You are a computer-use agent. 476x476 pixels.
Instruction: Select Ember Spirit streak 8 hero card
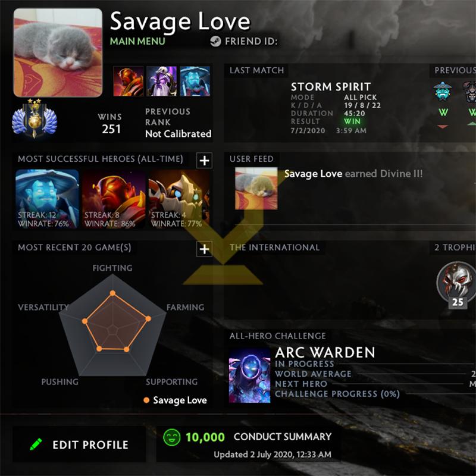pyautogui.click(x=114, y=199)
